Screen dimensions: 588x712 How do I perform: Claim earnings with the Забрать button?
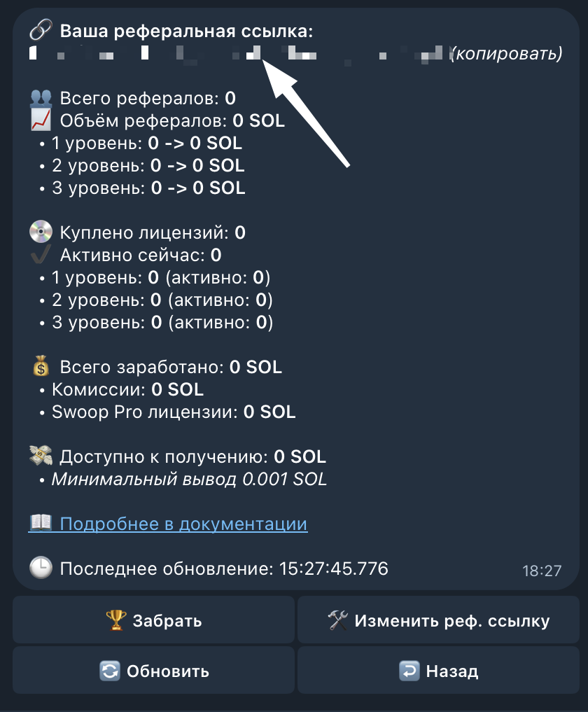pyautogui.click(x=153, y=620)
